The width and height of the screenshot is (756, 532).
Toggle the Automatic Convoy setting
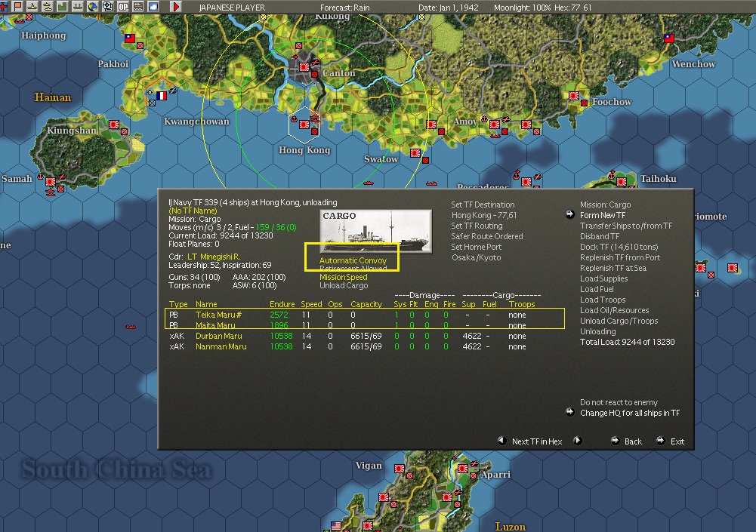click(353, 260)
